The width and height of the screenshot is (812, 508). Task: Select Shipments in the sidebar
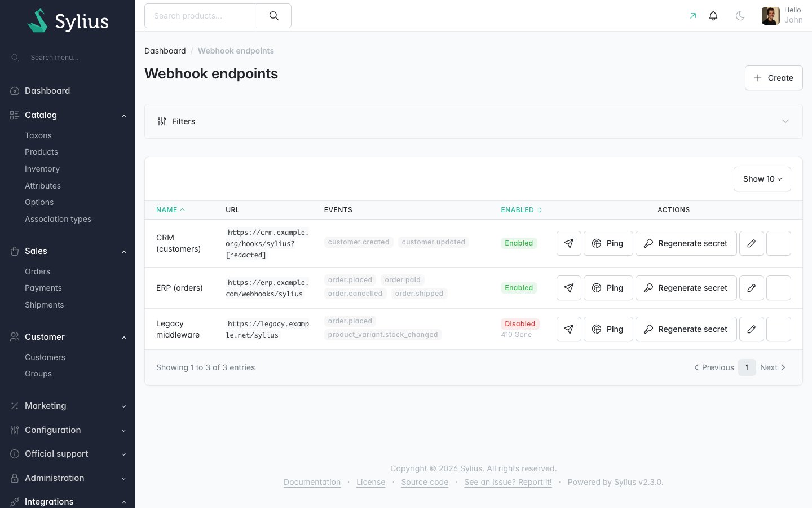pos(45,305)
